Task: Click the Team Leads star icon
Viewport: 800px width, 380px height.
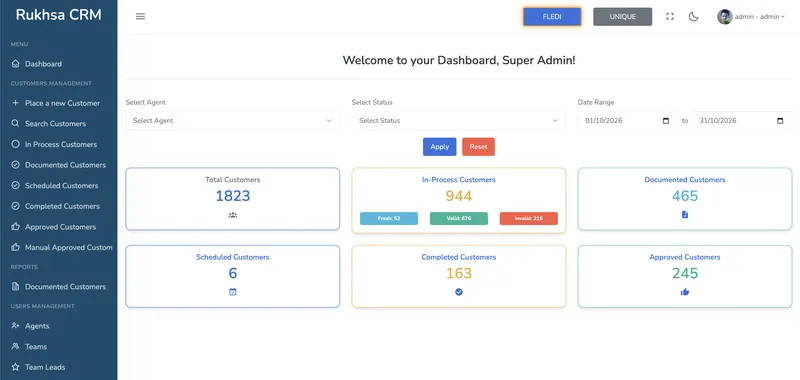Action: pyautogui.click(x=15, y=367)
